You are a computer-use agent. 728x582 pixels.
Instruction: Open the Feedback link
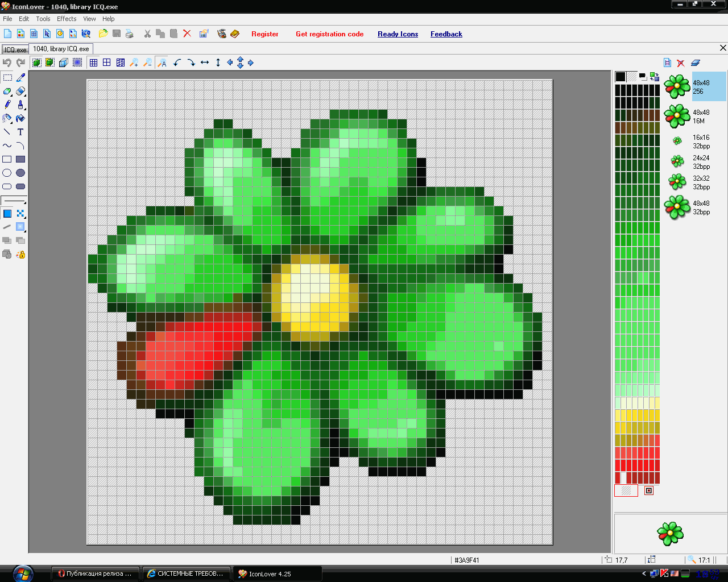[446, 34]
